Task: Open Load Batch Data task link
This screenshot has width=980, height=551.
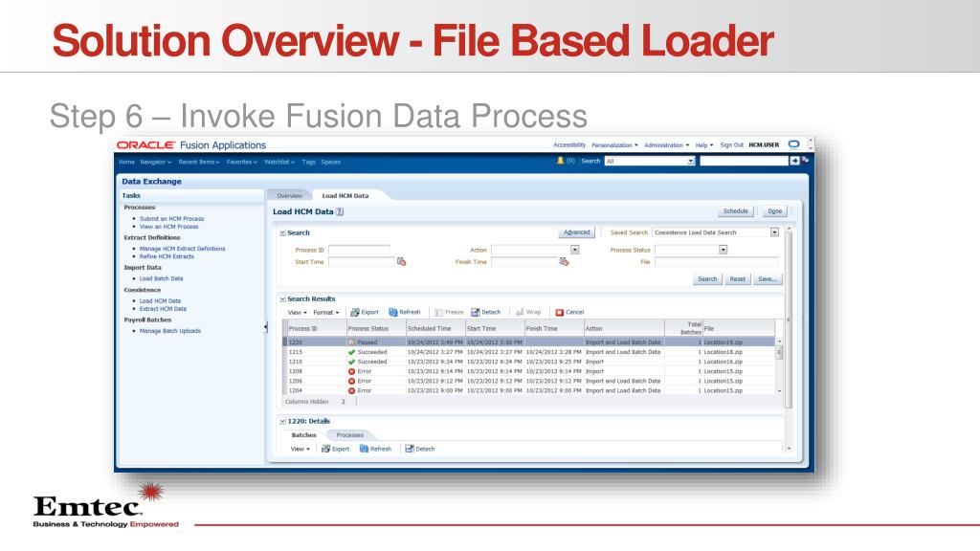Action: point(161,278)
